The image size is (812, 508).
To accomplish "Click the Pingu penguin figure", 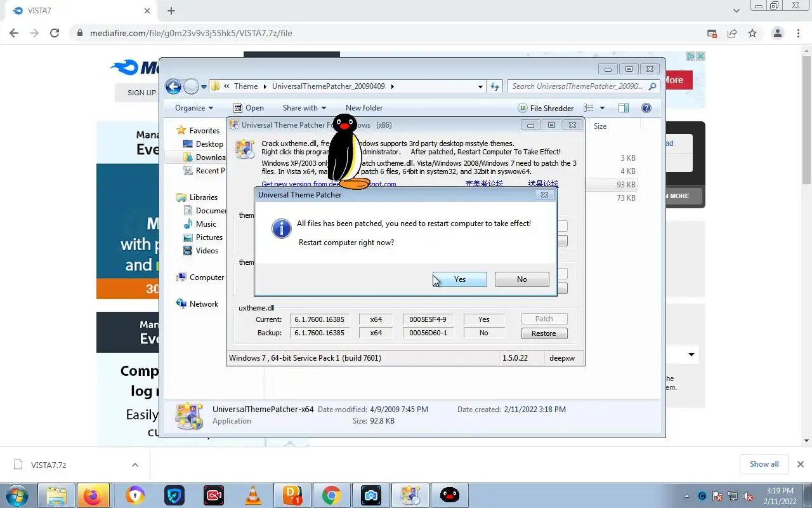I will tap(347, 152).
